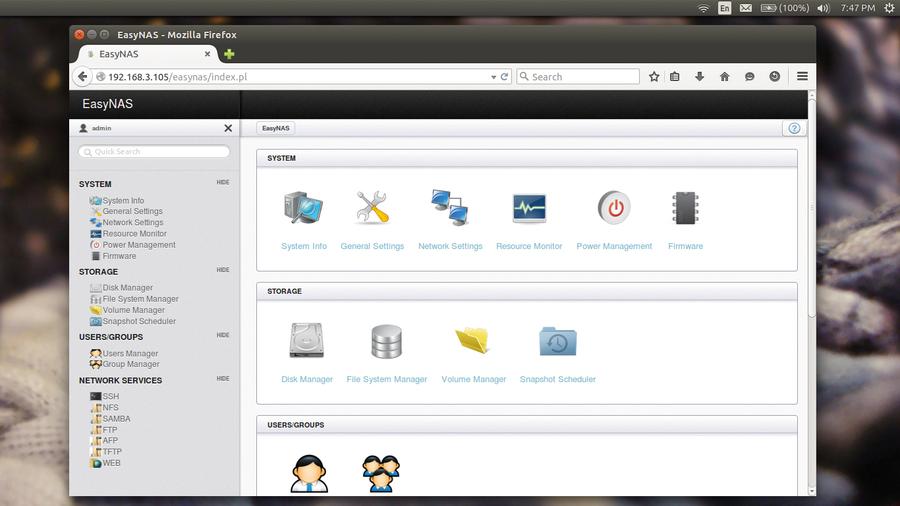Open the group of users icon

[x=381, y=473]
